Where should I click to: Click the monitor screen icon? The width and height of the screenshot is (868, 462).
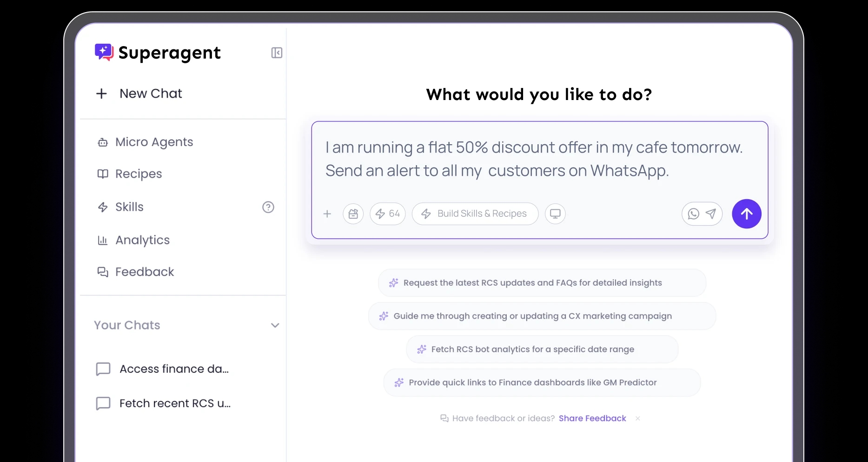(x=555, y=214)
